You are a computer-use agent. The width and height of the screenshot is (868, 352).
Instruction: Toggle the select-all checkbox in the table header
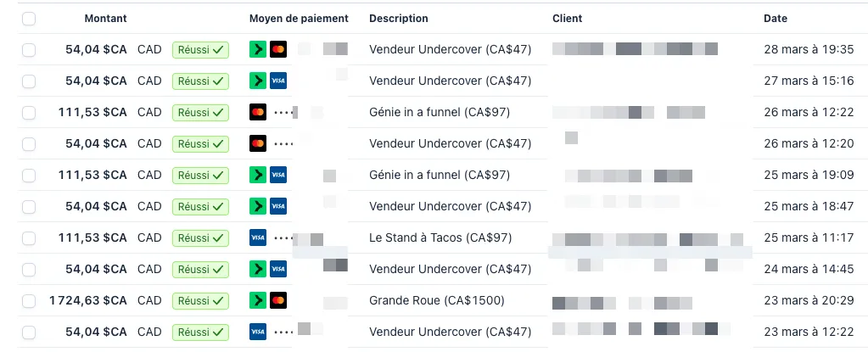(29, 19)
